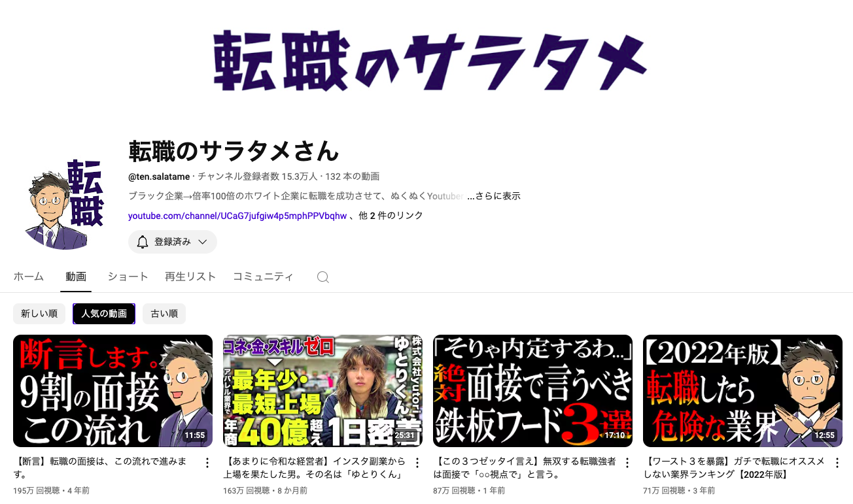Screen dimensions: 853x504
Task: Open the three-dot menu for the ゆとりくん video
Action: 417,463
